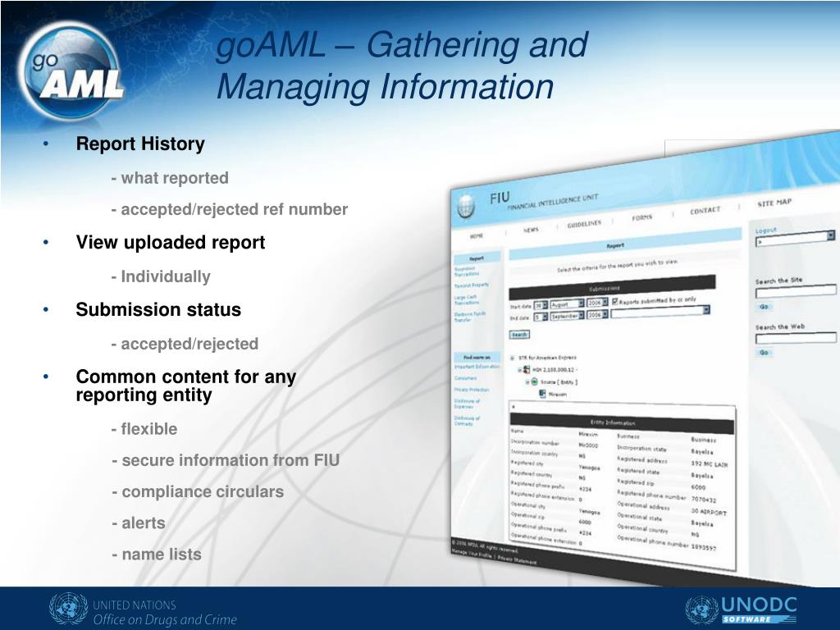Click the UNODC Software logo
Viewport: 840px width, 630px height.
click(741, 609)
